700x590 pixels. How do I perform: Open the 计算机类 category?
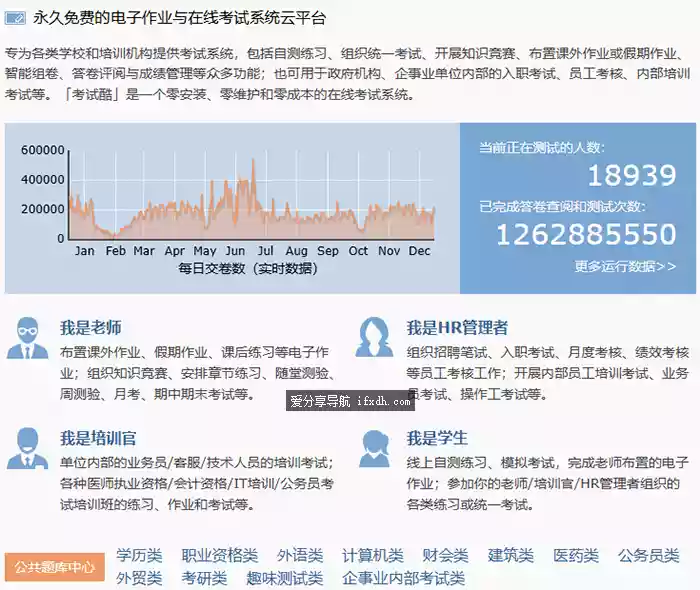click(x=373, y=556)
